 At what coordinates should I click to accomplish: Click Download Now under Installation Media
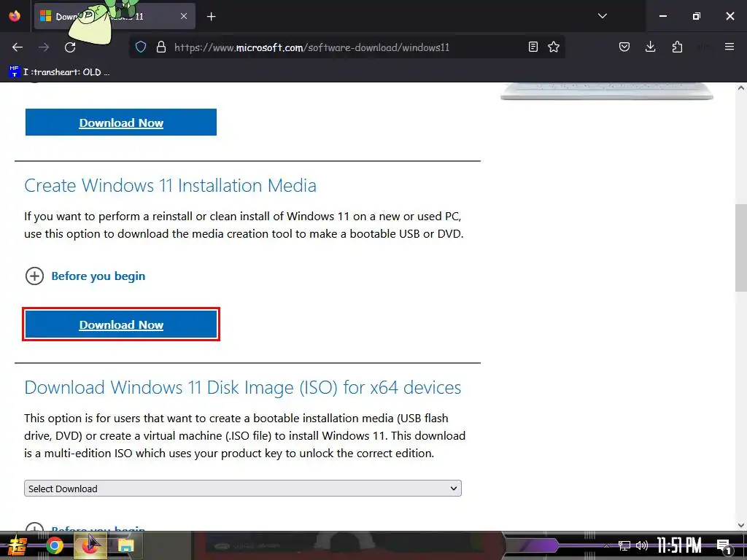pyautogui.click(x=121, y=324)
